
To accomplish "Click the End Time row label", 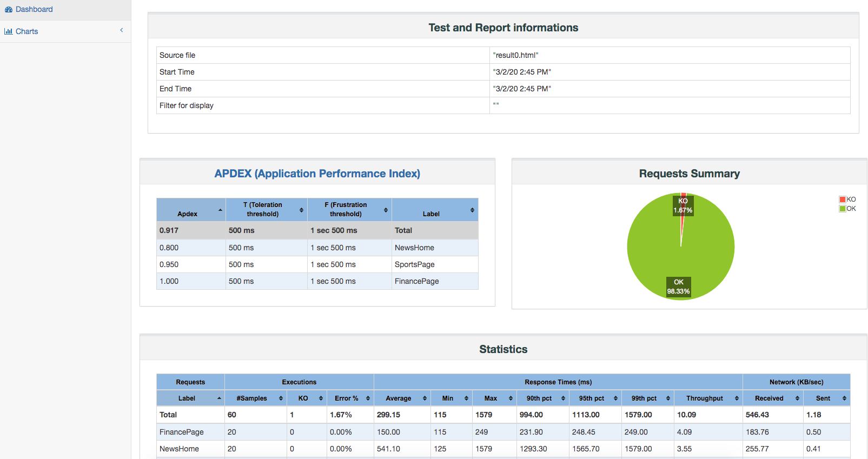I will tap(175, 89).
